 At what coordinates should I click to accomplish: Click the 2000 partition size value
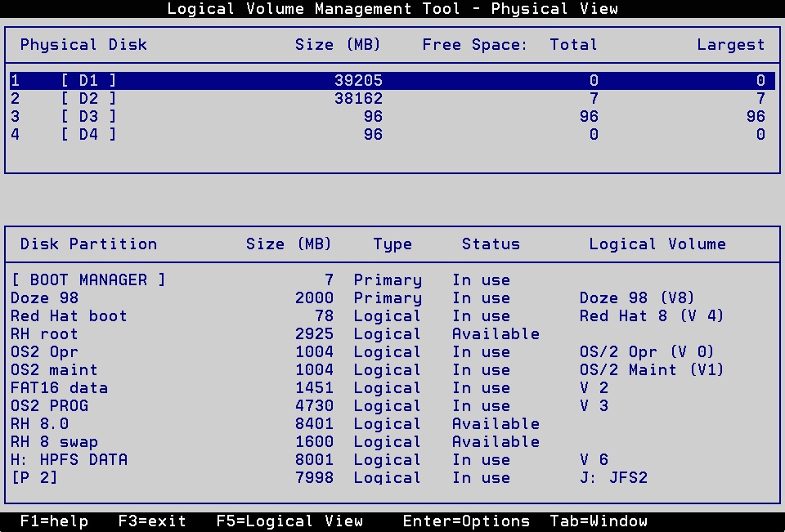[x=314, y=297]
